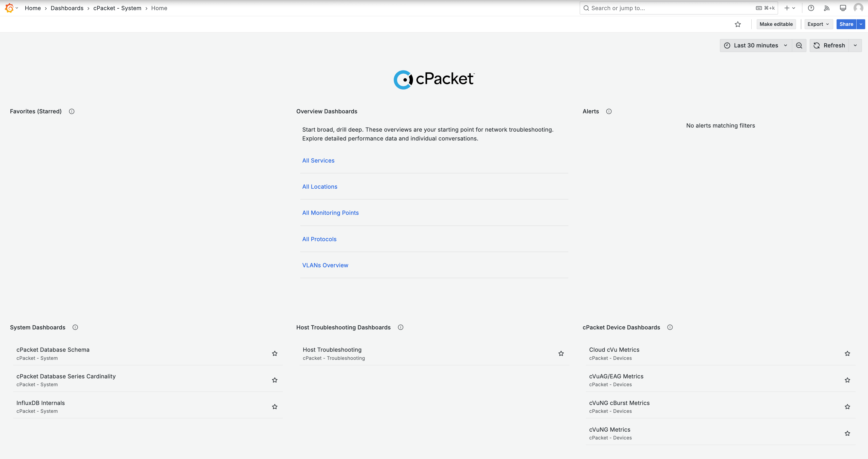Open the Export dropdown
Image resolution: width=868 pixels, height=459 pixels.
[x=819, y=24]
